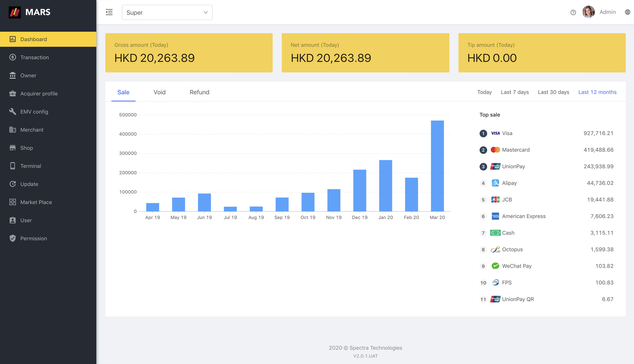The width and height of the screenshot is (634, 364).
Task: Click the Market Place grid icon
Action: (13, 202)
